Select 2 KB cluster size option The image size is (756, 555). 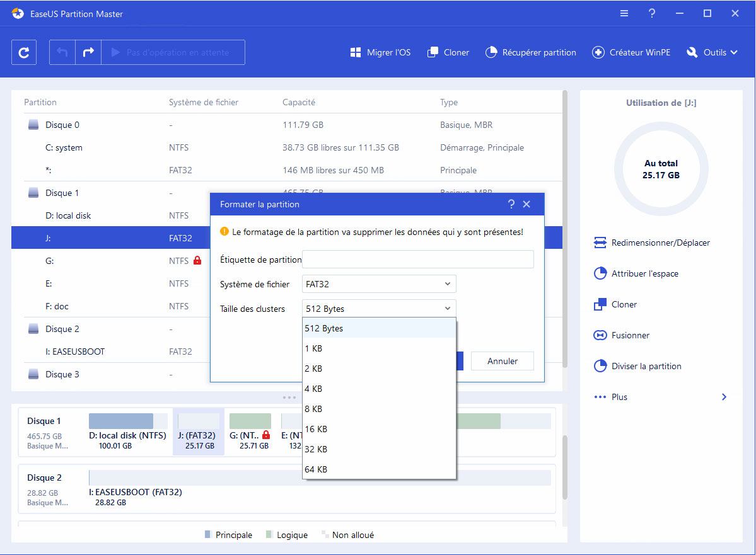coord(379,369)
